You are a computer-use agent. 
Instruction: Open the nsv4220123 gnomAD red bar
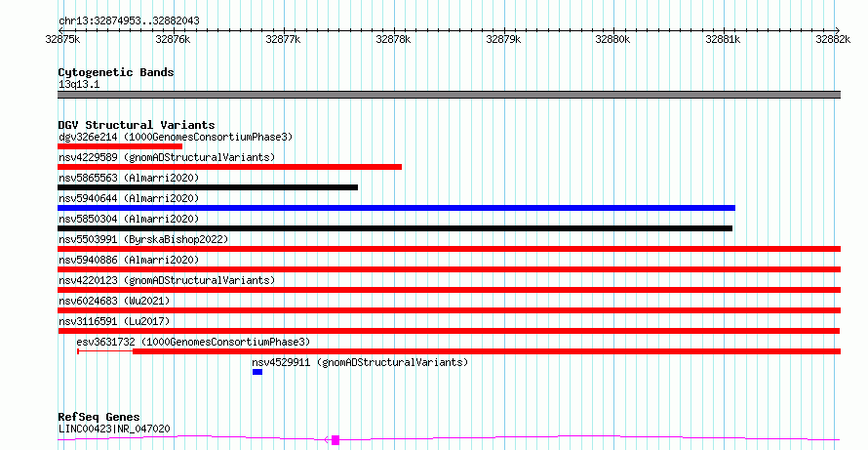pyautogui.click(x=449, y=290)
